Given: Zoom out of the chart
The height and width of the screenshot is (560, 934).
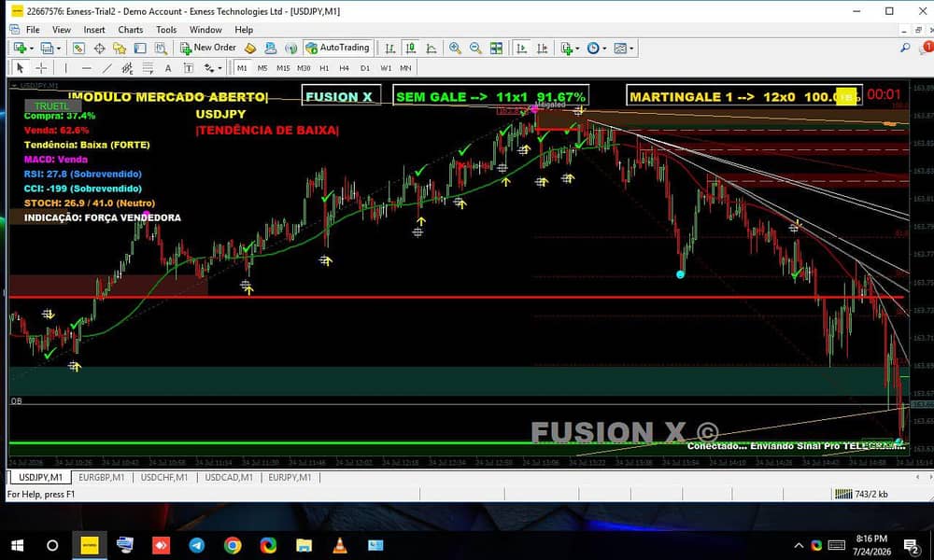Looking at the screenshot, I should [x=475, y=49].
